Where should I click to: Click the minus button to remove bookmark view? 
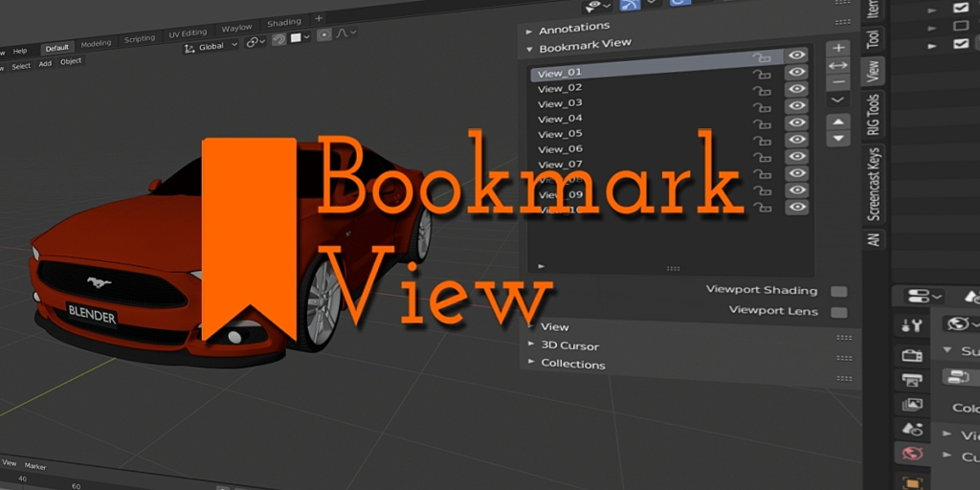point(838,82)
